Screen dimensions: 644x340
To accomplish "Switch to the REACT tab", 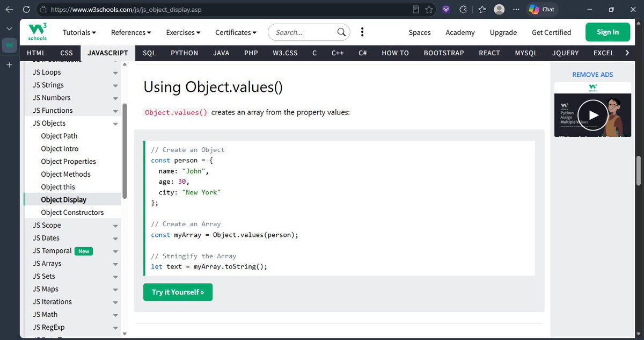I will (x=489, y=53).
